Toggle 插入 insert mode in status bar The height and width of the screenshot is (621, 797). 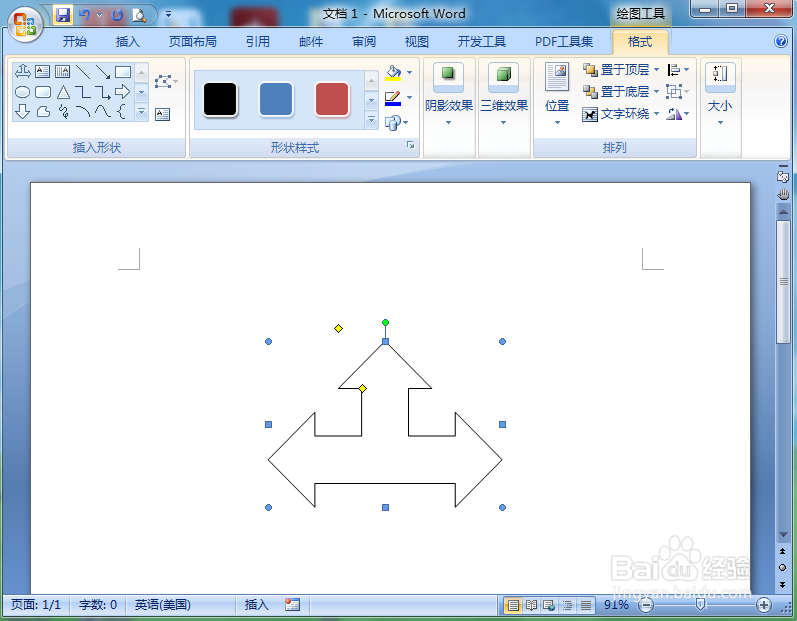256,605
